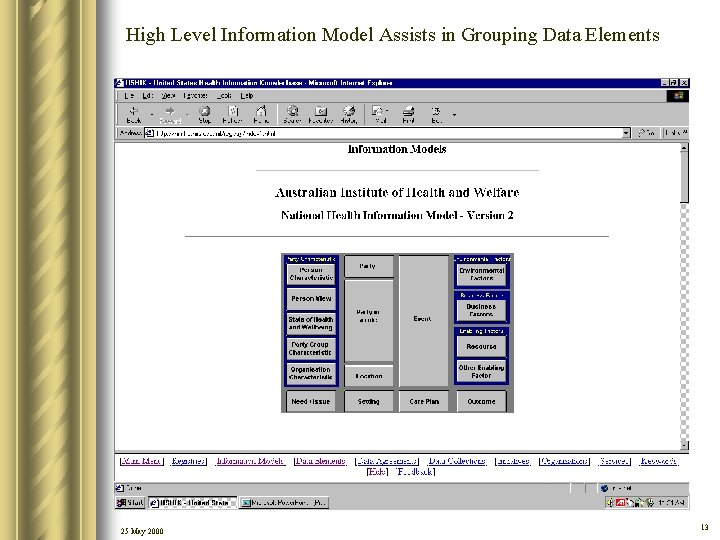Click the Party role box in the model

(368, 321)
